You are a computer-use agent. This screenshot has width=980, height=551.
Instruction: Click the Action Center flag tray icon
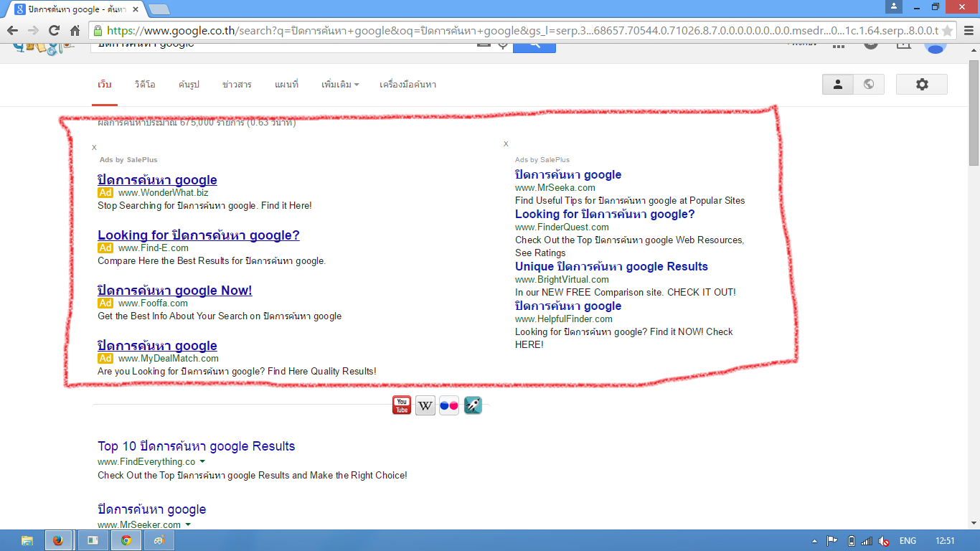(833, 541)
